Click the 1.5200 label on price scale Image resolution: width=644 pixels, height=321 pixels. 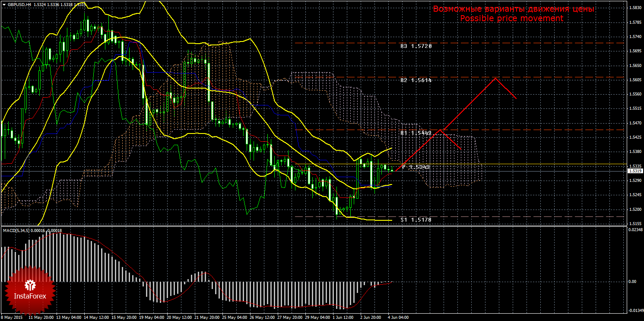[634, 210]
